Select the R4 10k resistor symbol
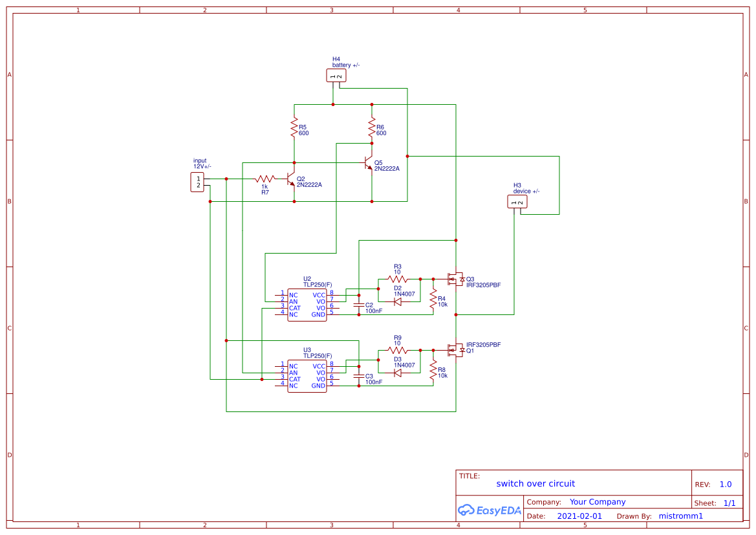 point(432,298)
